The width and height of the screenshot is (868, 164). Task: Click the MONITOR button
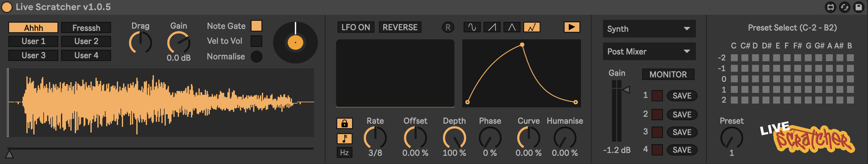[x=668, y=75]
